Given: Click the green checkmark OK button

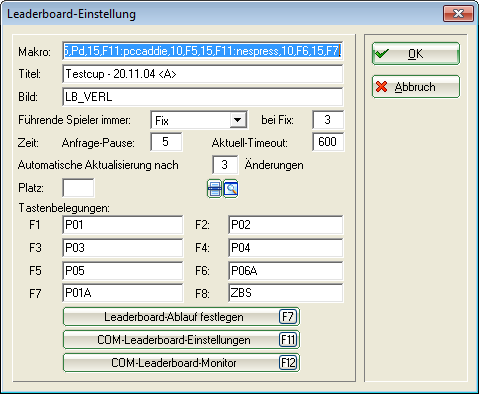Looking at the screenshot, I should [416, 54].
